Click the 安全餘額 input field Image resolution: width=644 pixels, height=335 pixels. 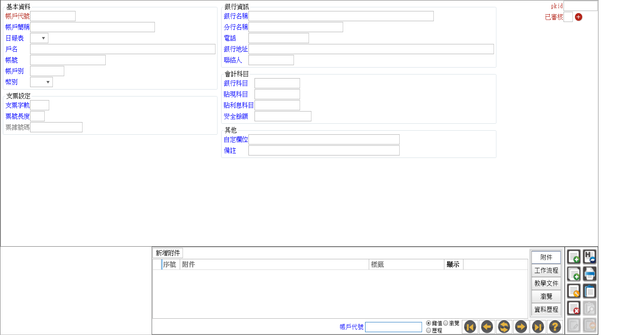pyautogui.click(x=283, y=116)
